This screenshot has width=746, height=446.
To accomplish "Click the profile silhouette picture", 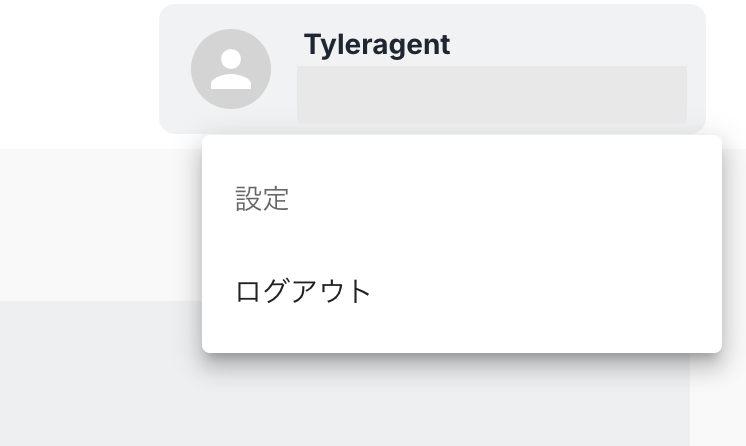I will [x=231, y=69].
